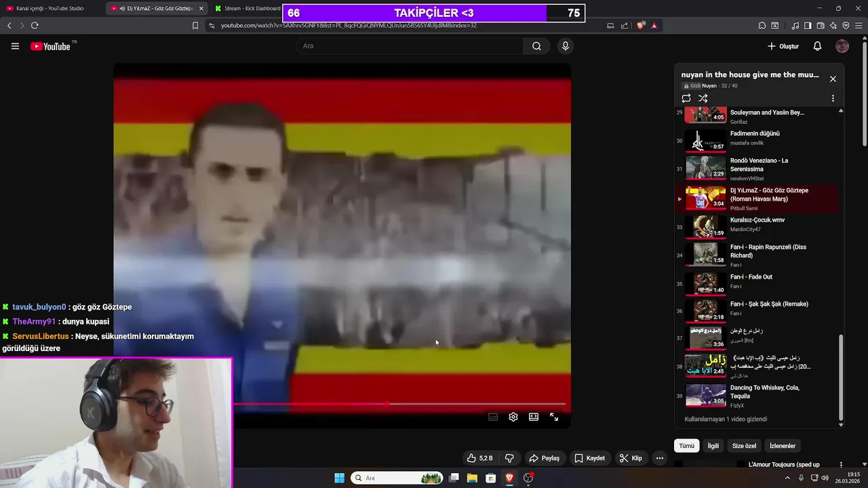The height and width of the screenshot is (488, 868).
Task: Open Microsoft Store from taskbar
Action: [490, 478]
